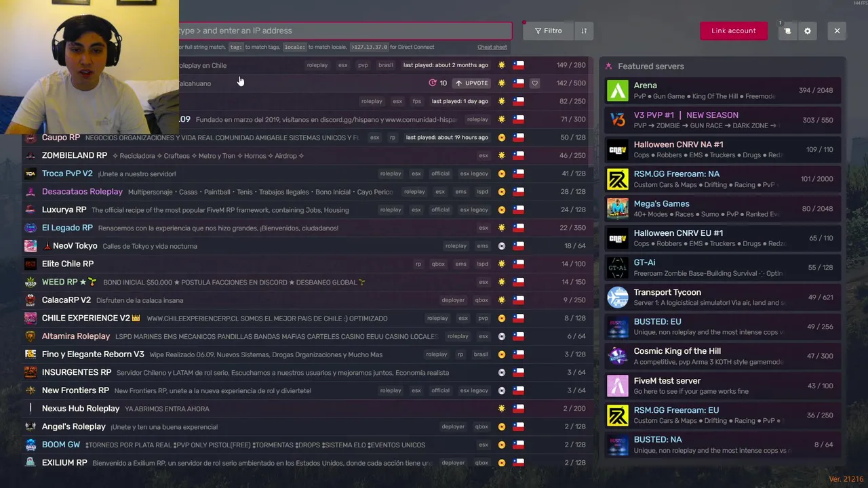Open Luxurya RP server entry
The width and height of the screenshot is (868, 488).
pyautogui.click(x=308, y=209)
